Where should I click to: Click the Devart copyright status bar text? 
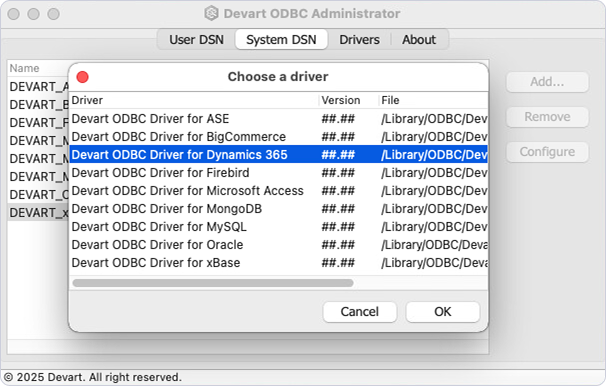click(92, 377)
